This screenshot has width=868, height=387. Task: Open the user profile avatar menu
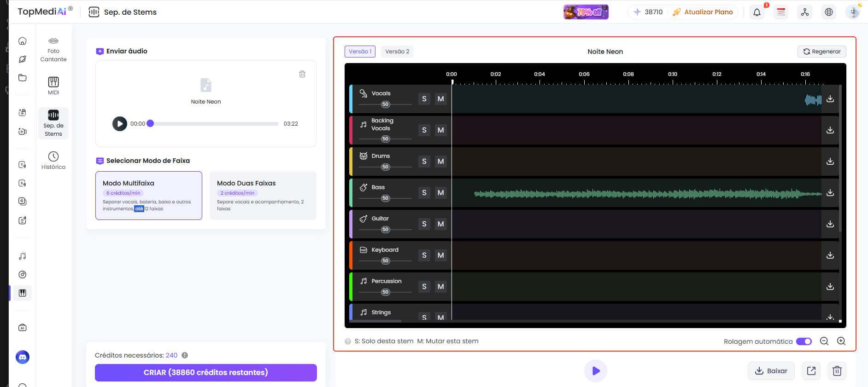pos(853,12)
